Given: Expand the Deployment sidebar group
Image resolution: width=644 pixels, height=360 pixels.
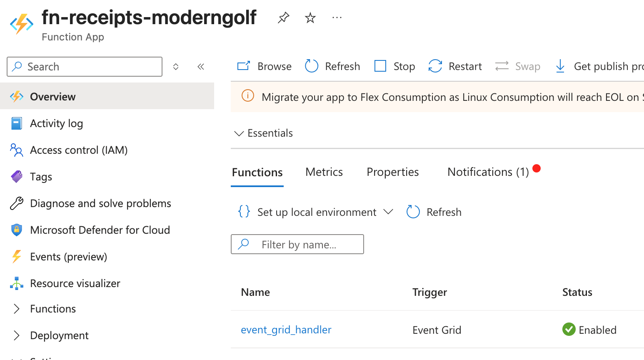Looking at the screenshot, I should click(17, 335).
